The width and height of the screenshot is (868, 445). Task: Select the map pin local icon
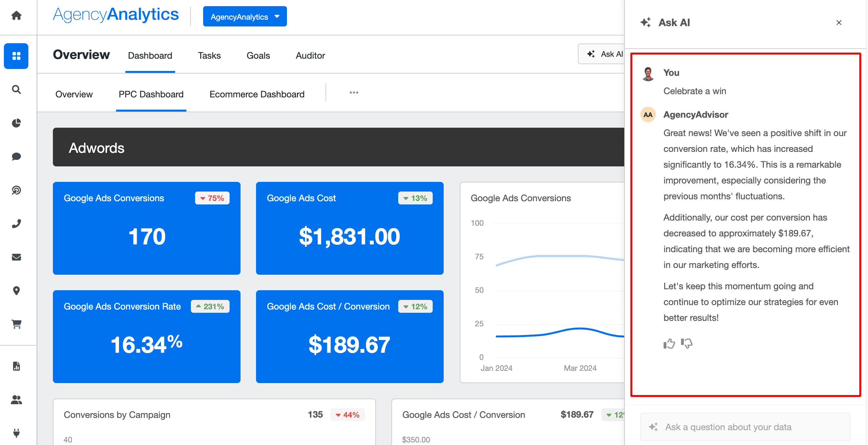pyautogui.click(x=16, y=291)
